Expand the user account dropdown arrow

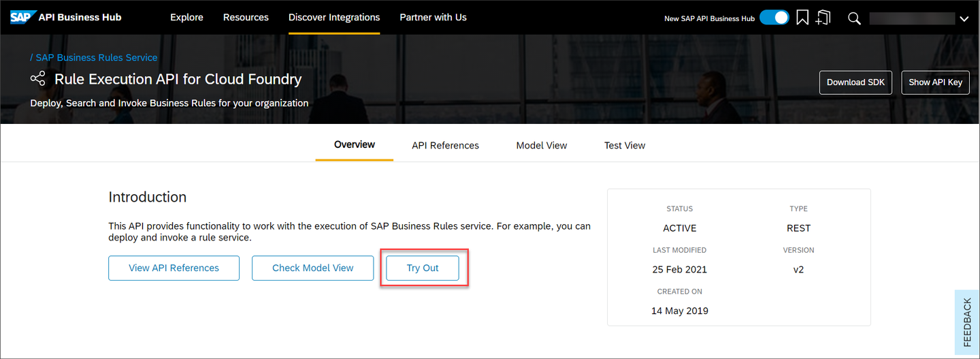(x=964, y=19)
